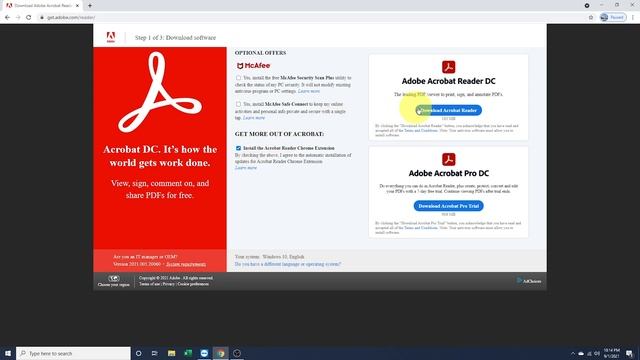Click the Adobe Acrobat Reader DC heading
640x360 pixels.
coord(448,81)
